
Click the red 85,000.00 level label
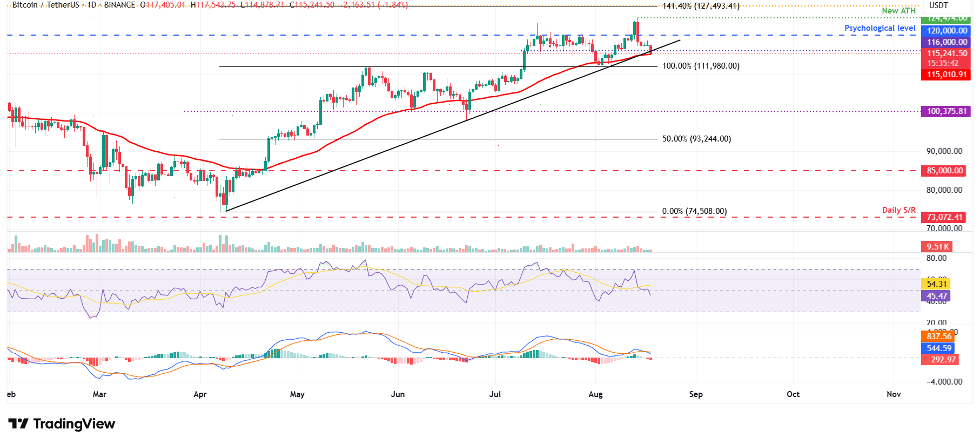pyautogui.click(x=944, y=171)
